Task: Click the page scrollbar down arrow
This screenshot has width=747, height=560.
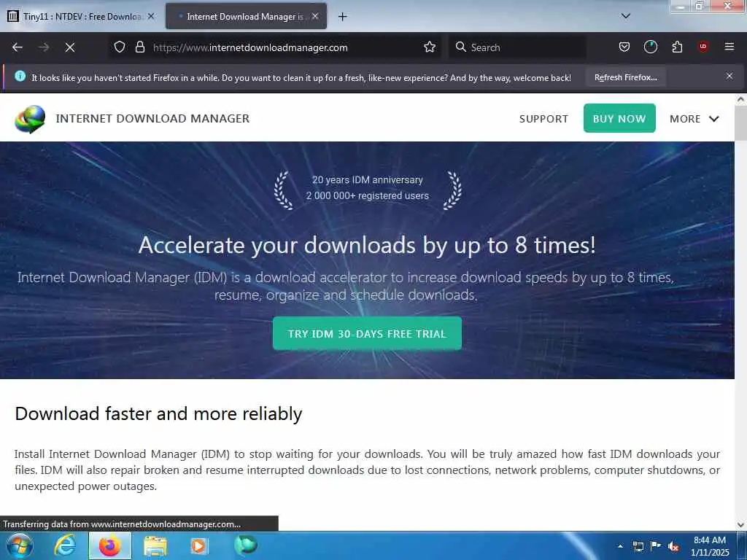Action: (x=741, y=525)
